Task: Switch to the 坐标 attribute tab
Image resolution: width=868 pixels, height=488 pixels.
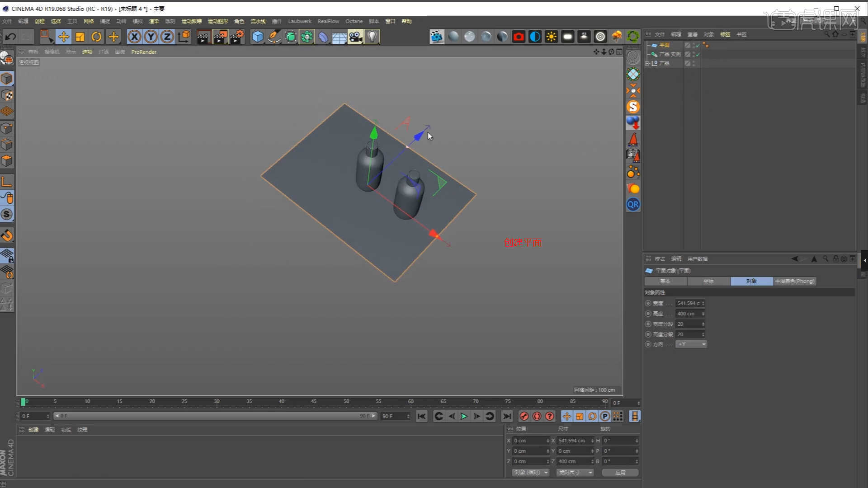Action: tap(708, 281)
